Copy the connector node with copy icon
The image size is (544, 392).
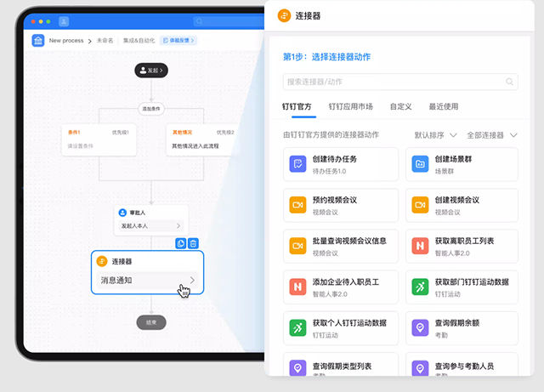click(181, 243)
